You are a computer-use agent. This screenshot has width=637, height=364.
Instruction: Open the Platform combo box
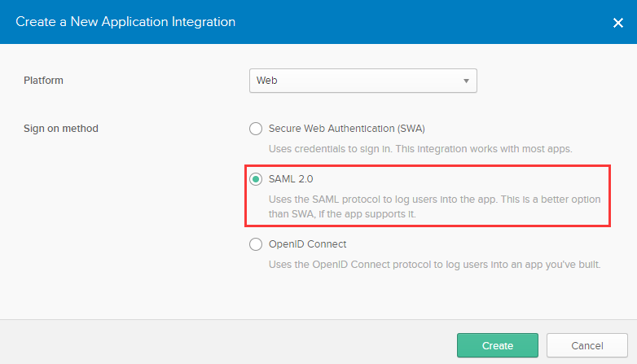[x=362, y=81]
